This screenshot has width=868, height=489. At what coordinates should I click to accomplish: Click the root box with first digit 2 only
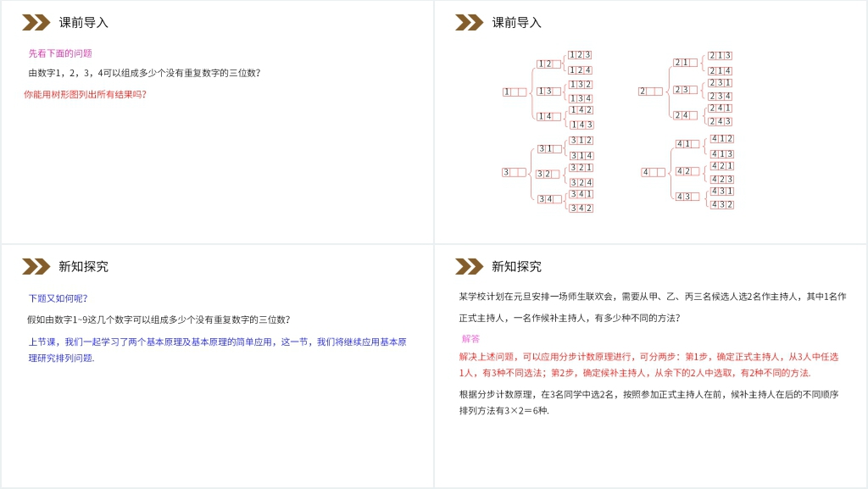click(650, 92)
